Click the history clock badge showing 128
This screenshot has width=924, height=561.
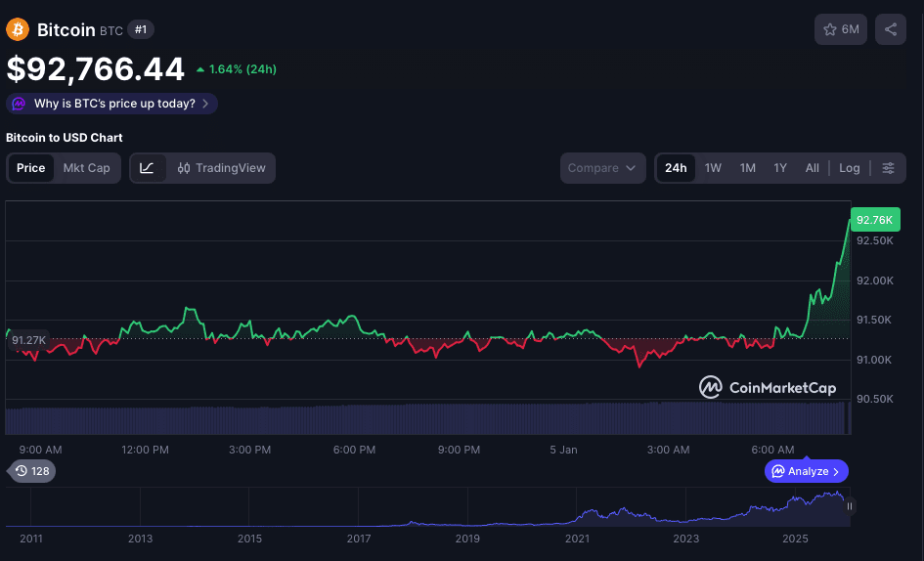(x=34, y=471)
